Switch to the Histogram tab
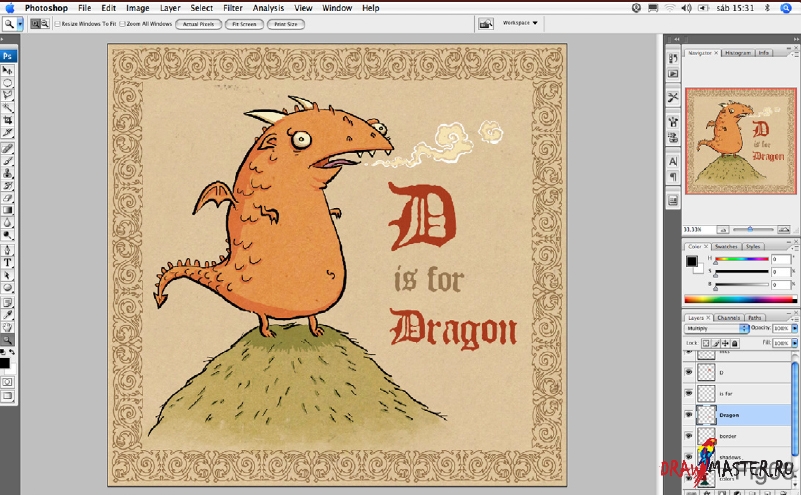Screen dimensions: 801x495 coord(738,53)
